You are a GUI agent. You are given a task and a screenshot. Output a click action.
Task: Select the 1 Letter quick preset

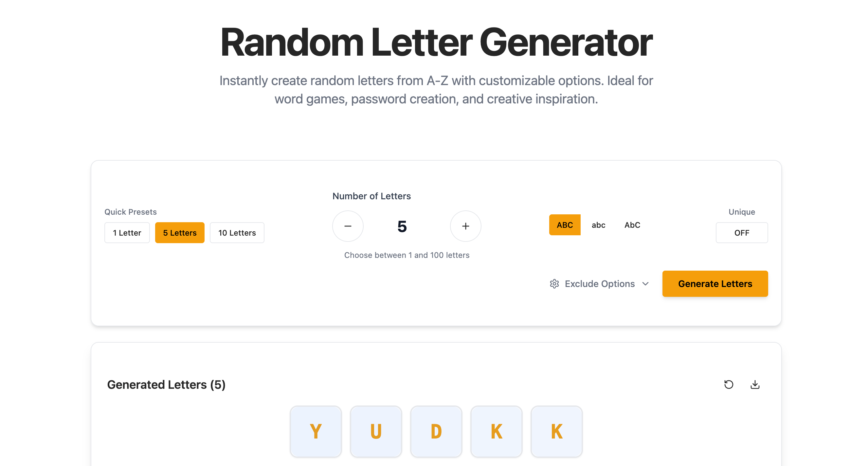127,232
